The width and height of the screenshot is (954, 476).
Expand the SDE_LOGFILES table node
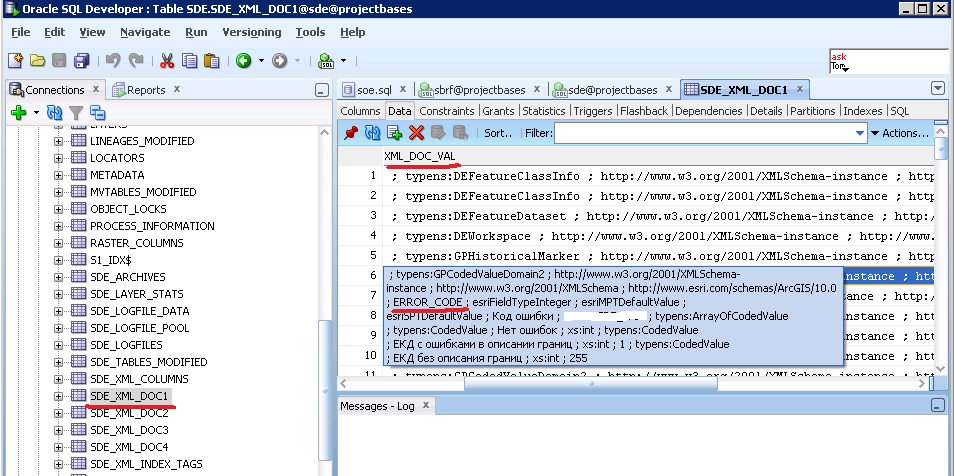(58, 345)
